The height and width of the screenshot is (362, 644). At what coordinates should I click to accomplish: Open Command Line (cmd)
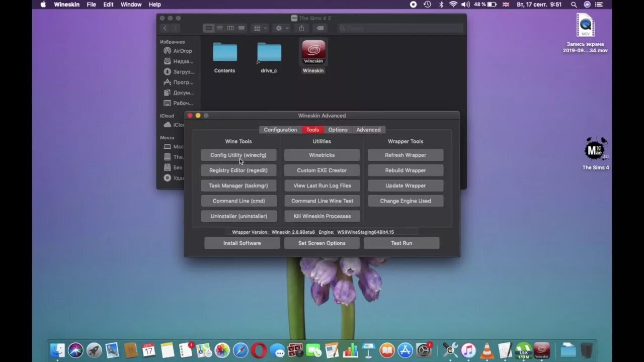pos(238,201)
